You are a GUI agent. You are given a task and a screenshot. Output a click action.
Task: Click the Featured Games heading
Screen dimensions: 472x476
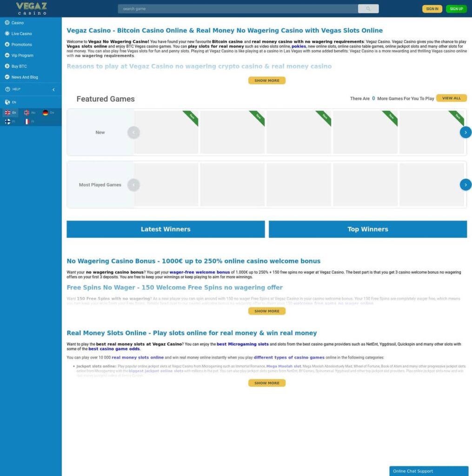[x=106, y=99]
